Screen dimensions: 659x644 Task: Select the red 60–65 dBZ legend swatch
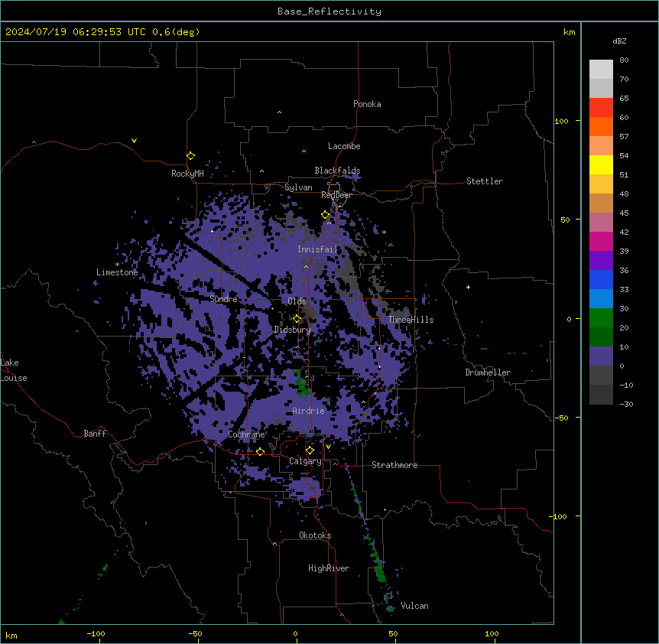coord(601,107)
